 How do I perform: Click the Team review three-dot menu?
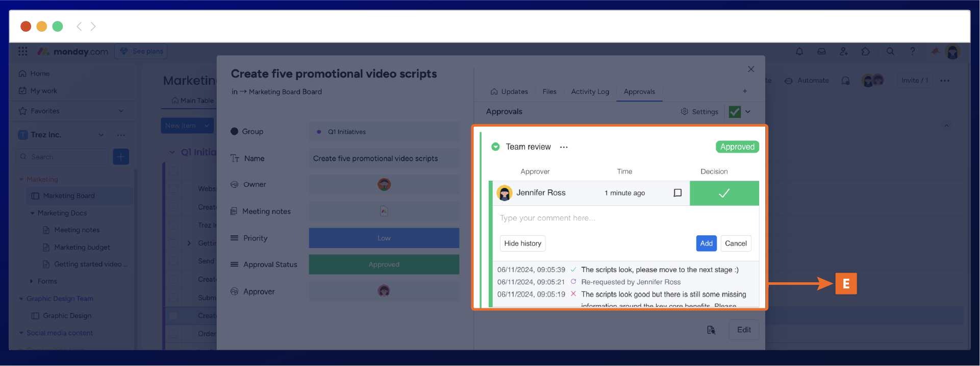564,147
